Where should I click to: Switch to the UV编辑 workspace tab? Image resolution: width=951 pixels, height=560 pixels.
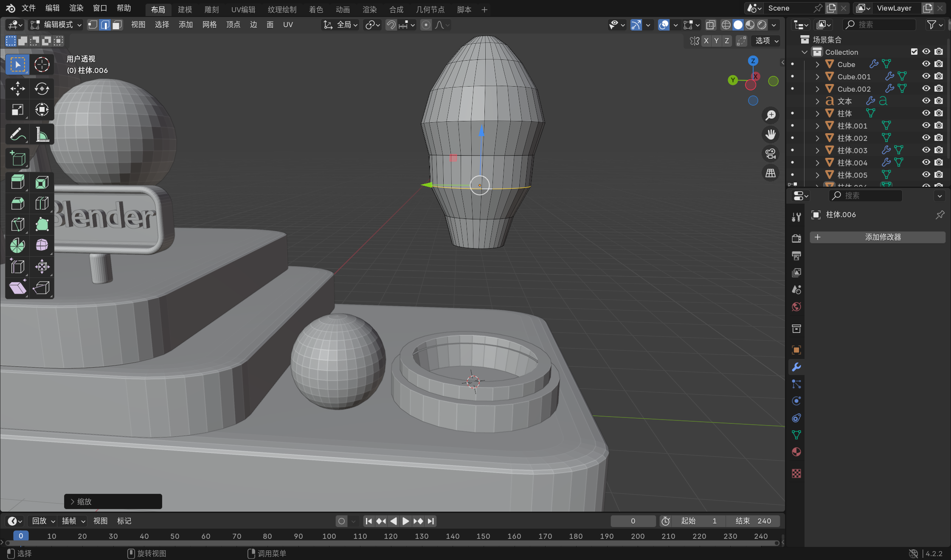point(243,9)
